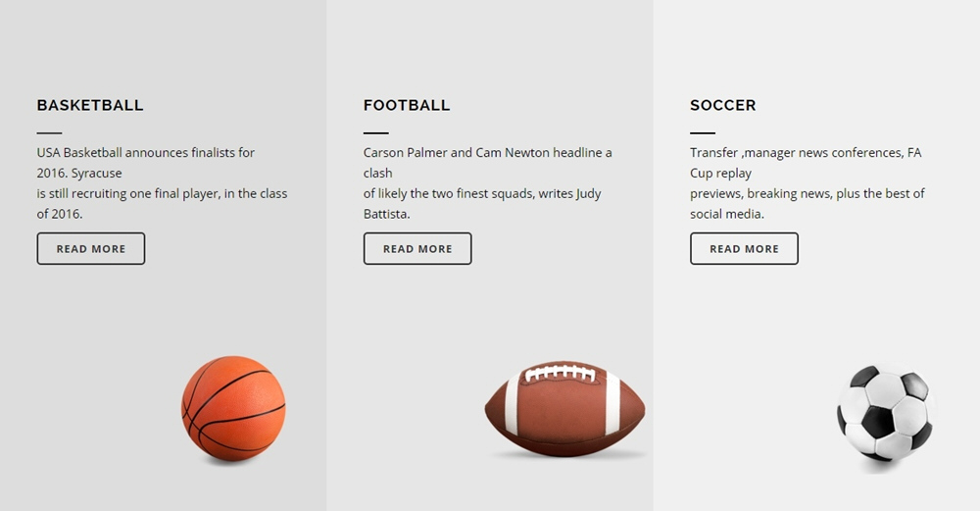Screen dimensions: 980x511
Task: Click the divider line below FOOTBALL heading
Action: [x=376, y=132]
